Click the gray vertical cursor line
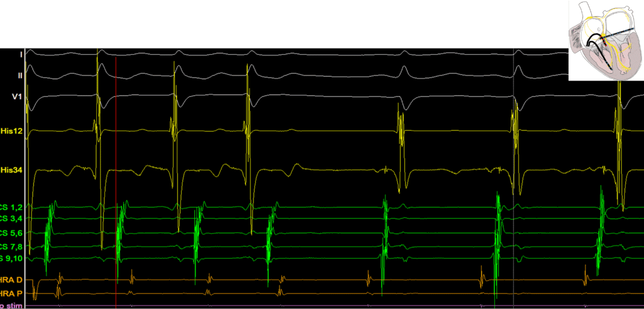This screenshot has width=644, height=309. point(514,157)
